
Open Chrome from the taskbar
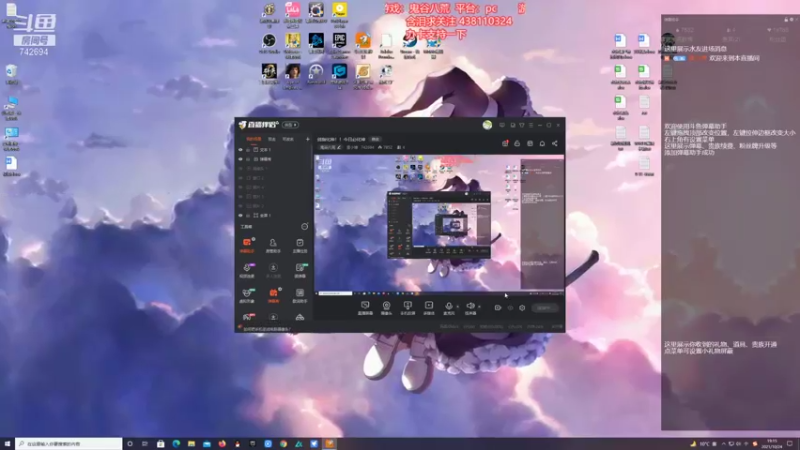coord(283,444)
